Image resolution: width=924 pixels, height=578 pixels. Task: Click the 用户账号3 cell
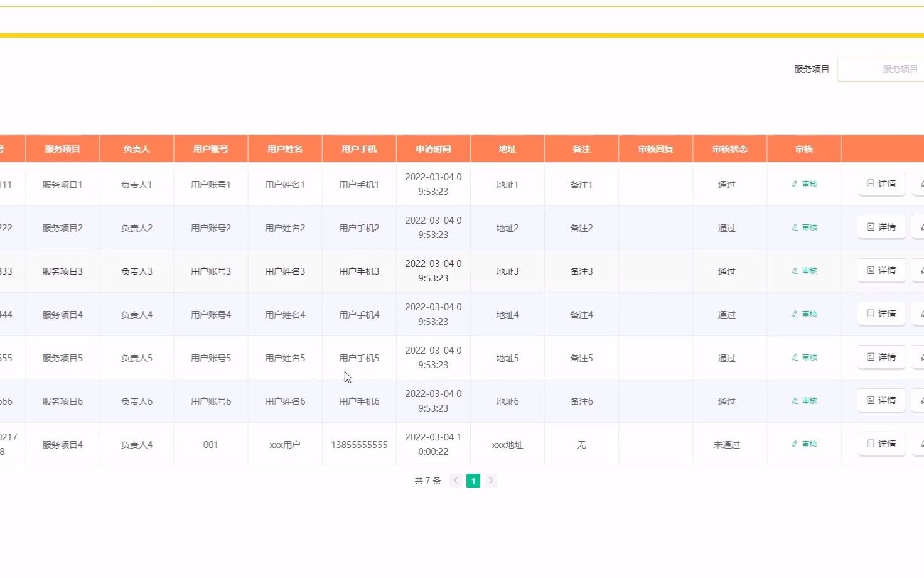211,271
